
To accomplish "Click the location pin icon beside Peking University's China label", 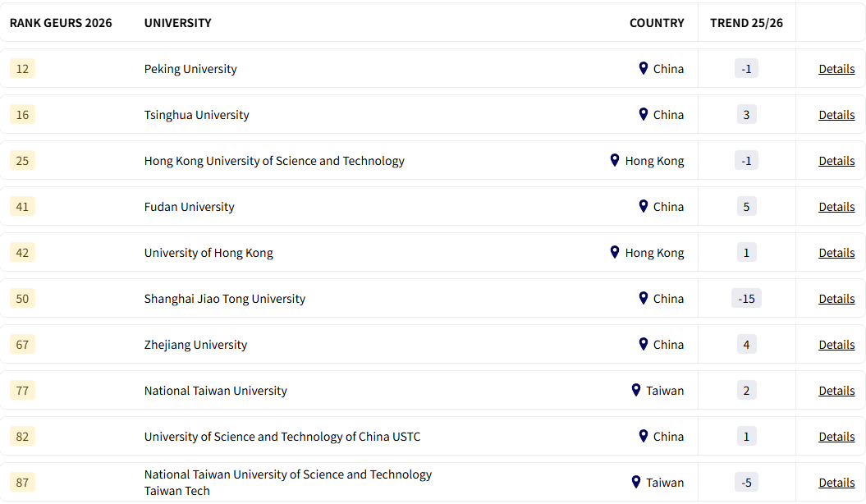I will 643,68.
